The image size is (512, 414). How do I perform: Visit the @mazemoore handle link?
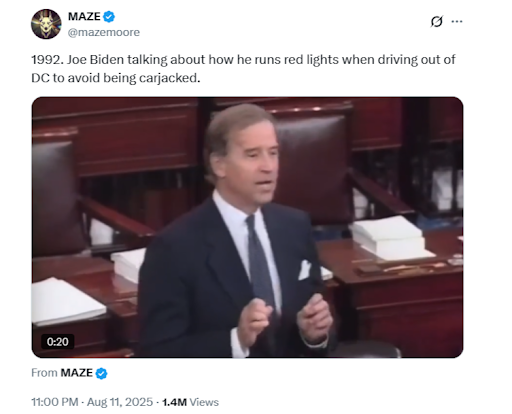(x=104, y=32)
